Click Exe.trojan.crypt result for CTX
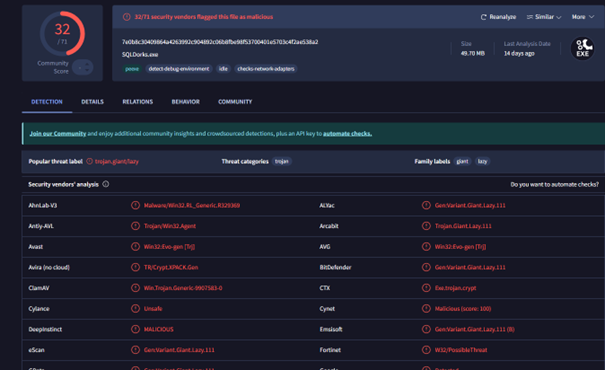605x370 pixels. click(x=455, y=288)
